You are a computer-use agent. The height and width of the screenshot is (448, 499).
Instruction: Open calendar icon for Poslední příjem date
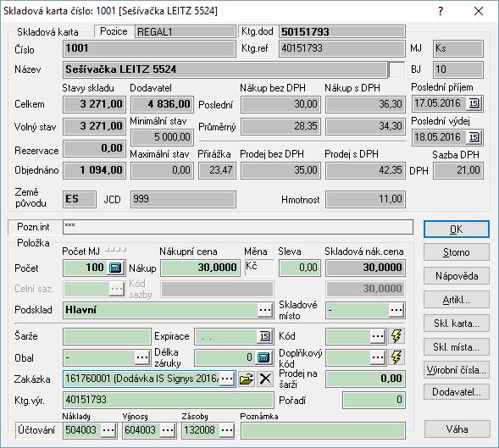click(474, 103)
